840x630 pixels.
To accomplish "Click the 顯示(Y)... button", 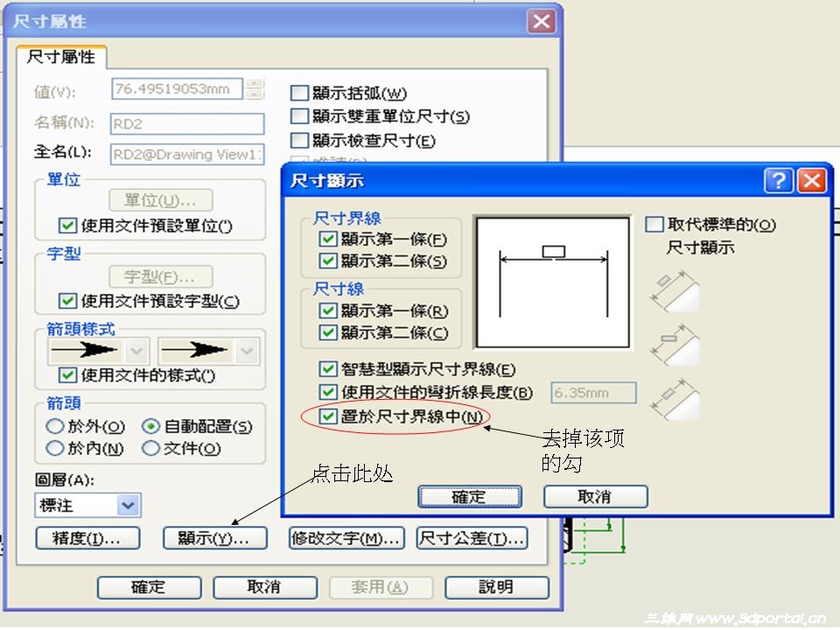I will (x=215, y=538).
